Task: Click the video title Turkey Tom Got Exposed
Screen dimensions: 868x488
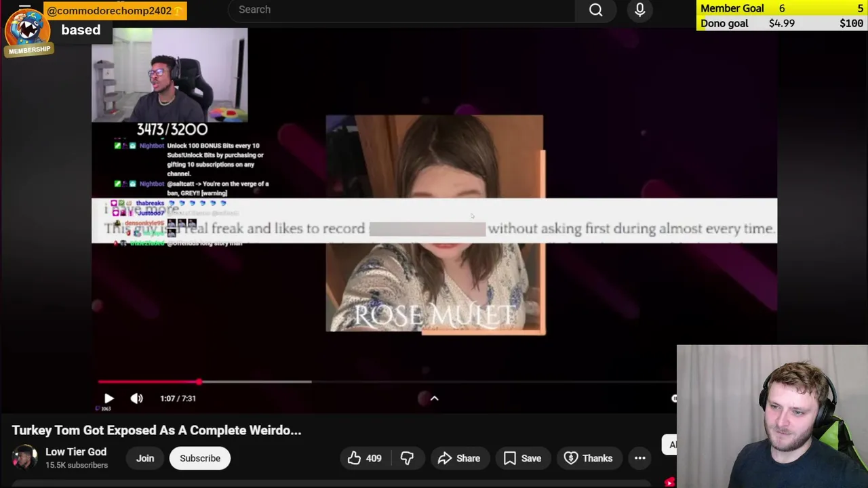Action: [x=157, y=430]
